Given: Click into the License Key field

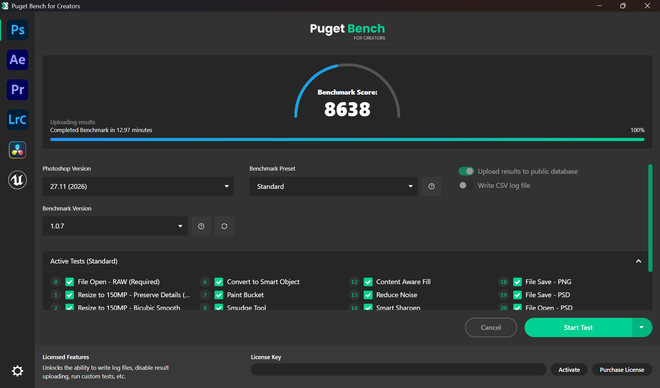Looking at the screenshot, I should point(398,369).
